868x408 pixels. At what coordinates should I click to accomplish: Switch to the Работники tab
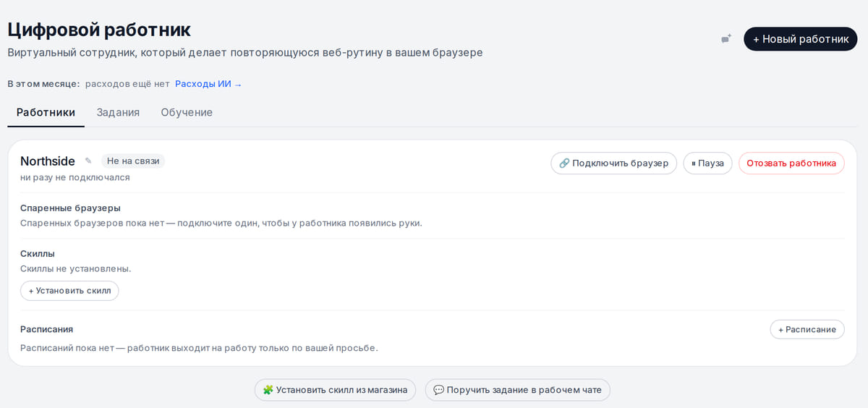[x=46, y=113]
